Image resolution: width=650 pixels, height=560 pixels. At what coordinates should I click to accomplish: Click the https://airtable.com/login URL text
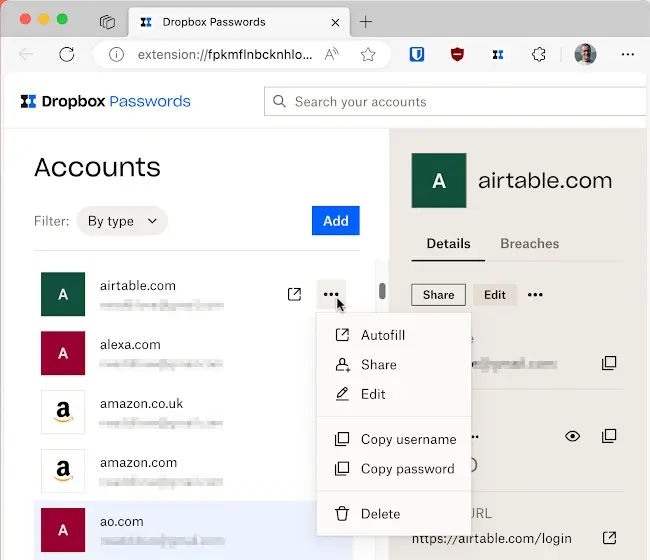point(492,538)
